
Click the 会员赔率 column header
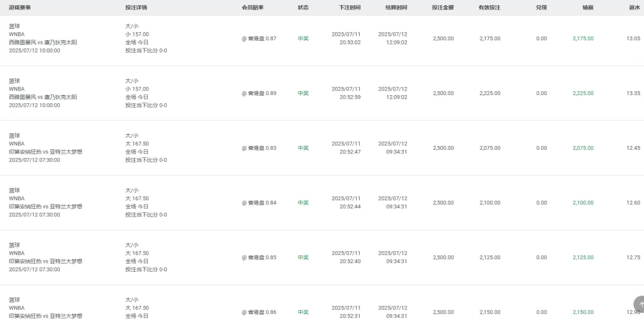pyautogui.click(x=253, y=8)
